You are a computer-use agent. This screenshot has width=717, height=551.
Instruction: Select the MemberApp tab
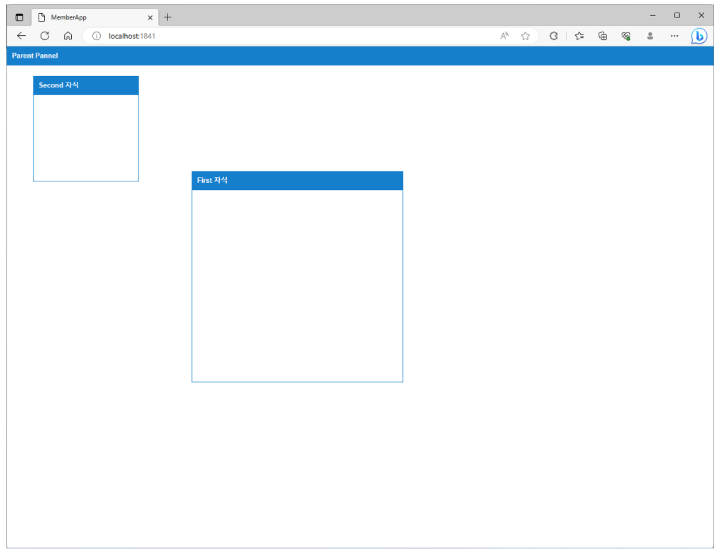coord(95,17)
